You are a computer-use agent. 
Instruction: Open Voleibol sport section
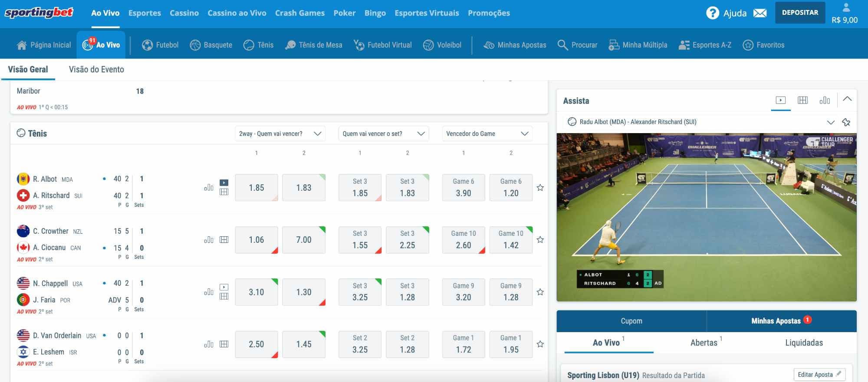pos(442,45)
